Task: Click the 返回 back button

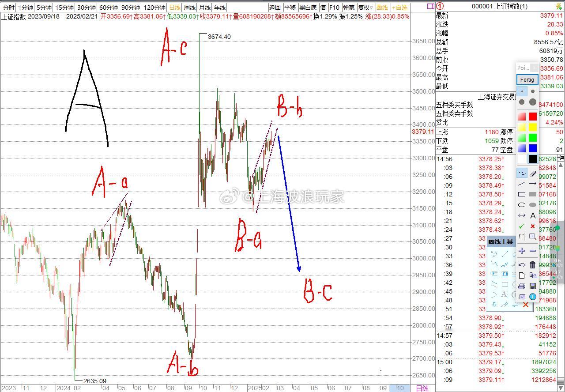Action: [275, 8]
